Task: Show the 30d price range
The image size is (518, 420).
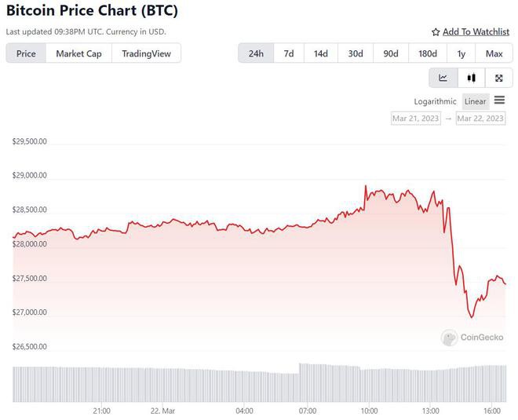Action: (356, 53)
